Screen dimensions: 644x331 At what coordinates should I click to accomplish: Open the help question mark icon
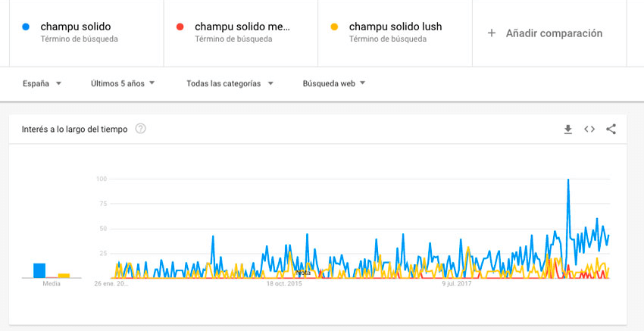pos(140,129)
